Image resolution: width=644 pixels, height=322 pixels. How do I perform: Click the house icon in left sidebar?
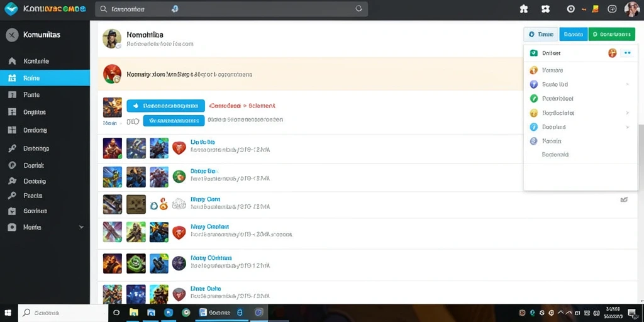click(x=13, y=61)
